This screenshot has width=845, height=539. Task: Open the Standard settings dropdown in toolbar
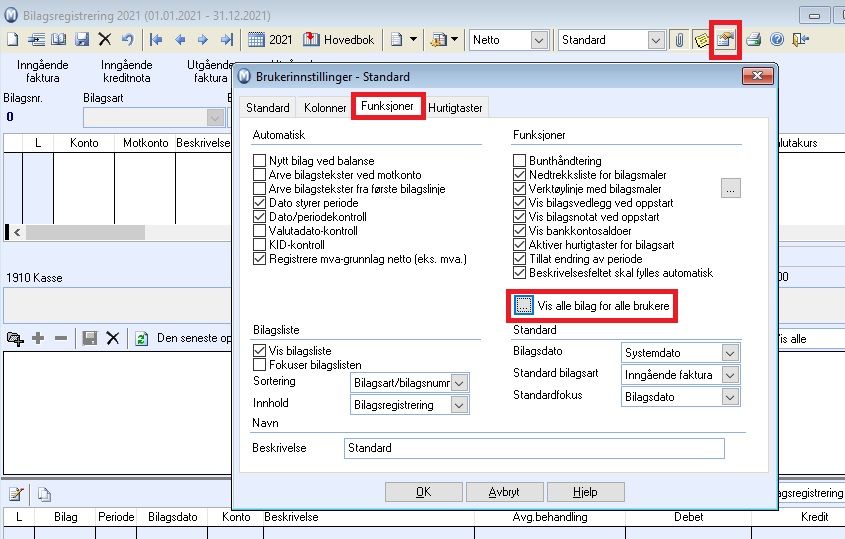(655, 40)
